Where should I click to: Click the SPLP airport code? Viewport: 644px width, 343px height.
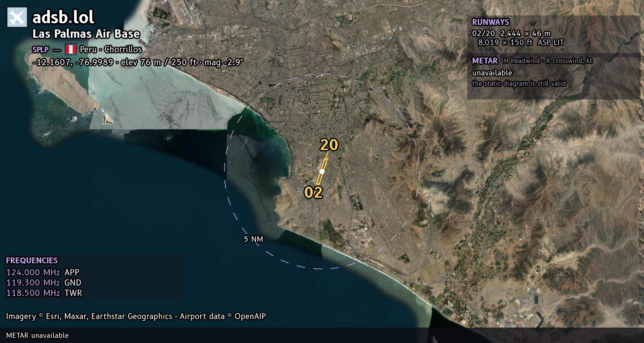tap(40, 50)
